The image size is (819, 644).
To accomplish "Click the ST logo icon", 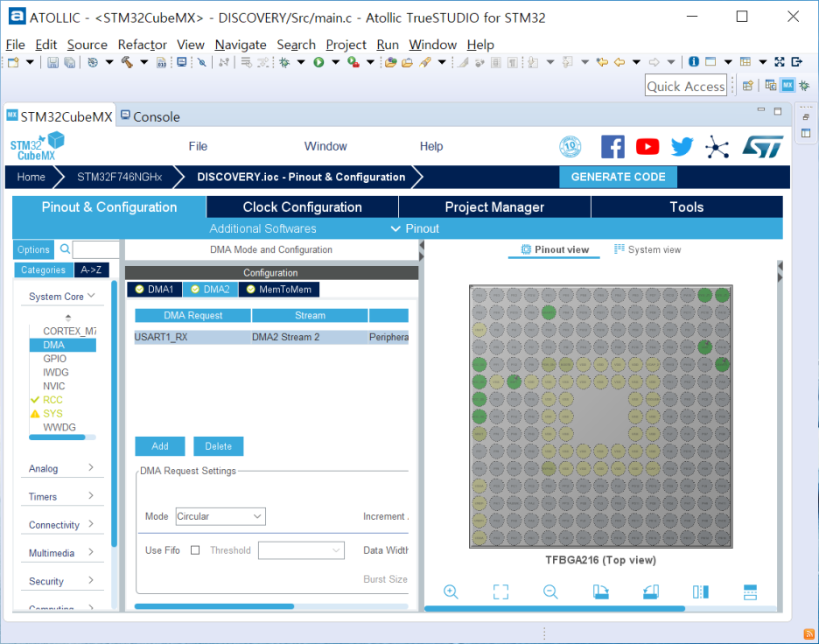I will click(763, 147).
